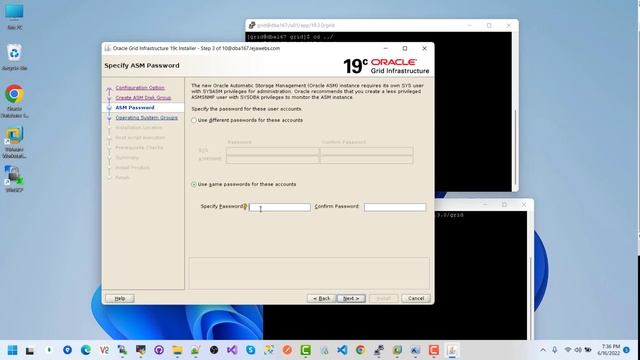This screenshot has height=360, width=640.
Task: Click the hint icon beside Specify Password
Action: coord(245,207)
